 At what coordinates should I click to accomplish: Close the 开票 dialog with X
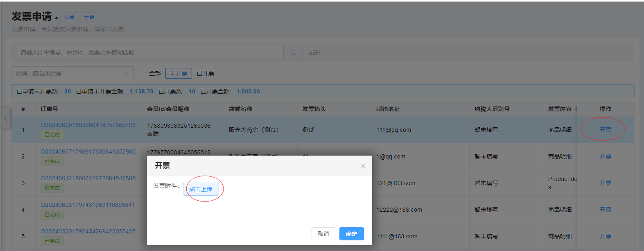tap(363, 166)
